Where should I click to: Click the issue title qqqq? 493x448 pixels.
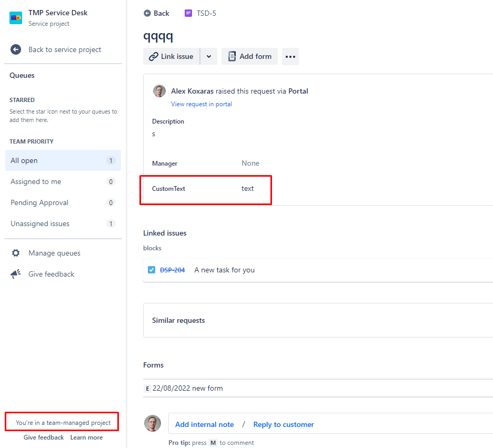[x=158, y=37]
